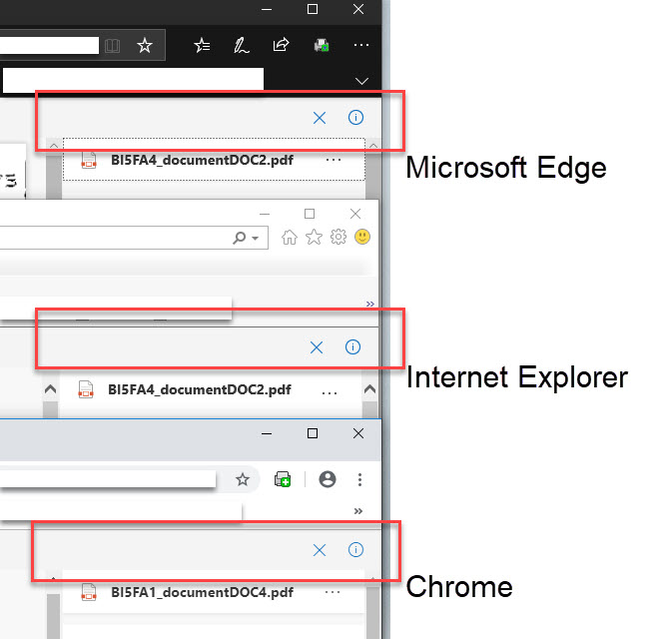Close the panel in Internet Explorer
Image resolution: width=672 pixels, height=639 pixels.
317,347
